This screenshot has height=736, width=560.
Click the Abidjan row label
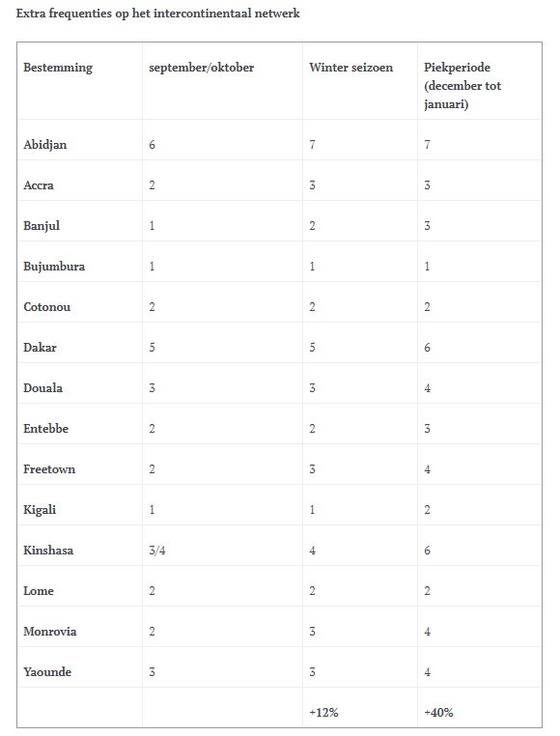coord(45,145)
